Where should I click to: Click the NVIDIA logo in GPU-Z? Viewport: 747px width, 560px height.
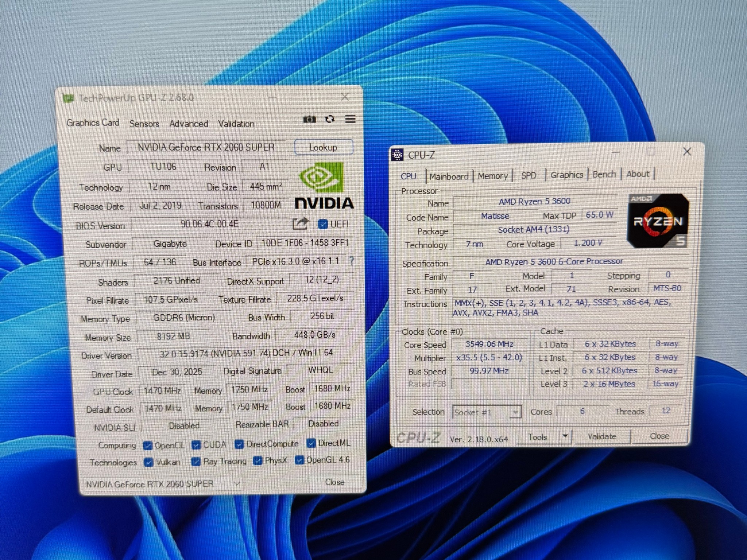pos(324,186)
